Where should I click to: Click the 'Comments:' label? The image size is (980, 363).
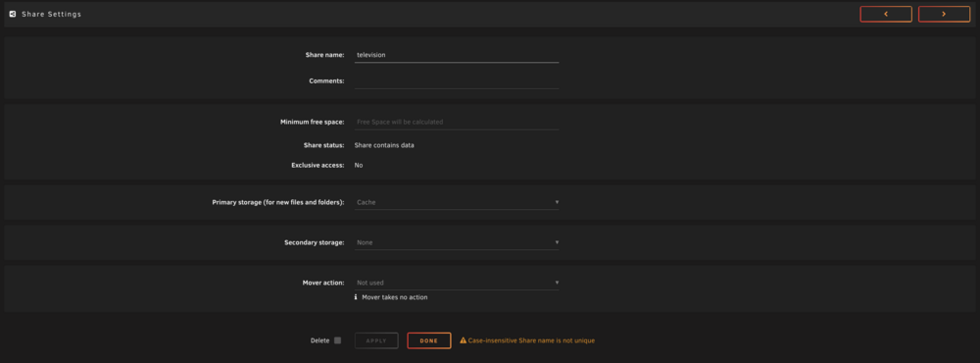click(327, 80)
